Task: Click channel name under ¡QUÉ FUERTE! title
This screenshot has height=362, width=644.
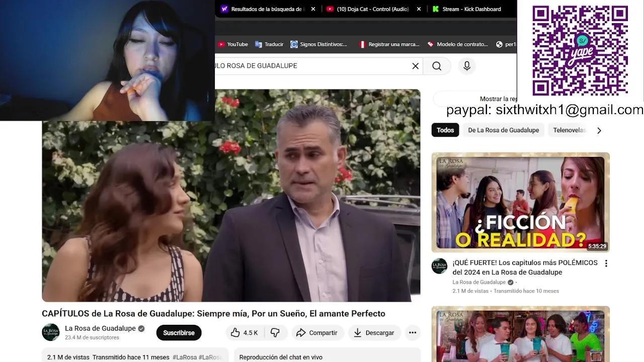Action: tap(479, 282)
